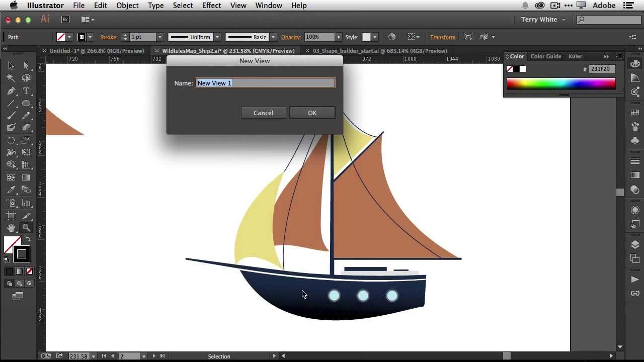Image resolution: width=644 pixels, height=362 pixels.
Task: Set paint mode to Gradient
Action: tap(19, 271)
